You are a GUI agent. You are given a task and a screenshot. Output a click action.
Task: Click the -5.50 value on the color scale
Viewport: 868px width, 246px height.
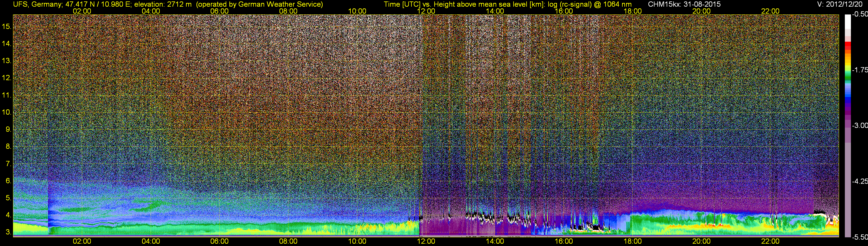coord(860,237)
